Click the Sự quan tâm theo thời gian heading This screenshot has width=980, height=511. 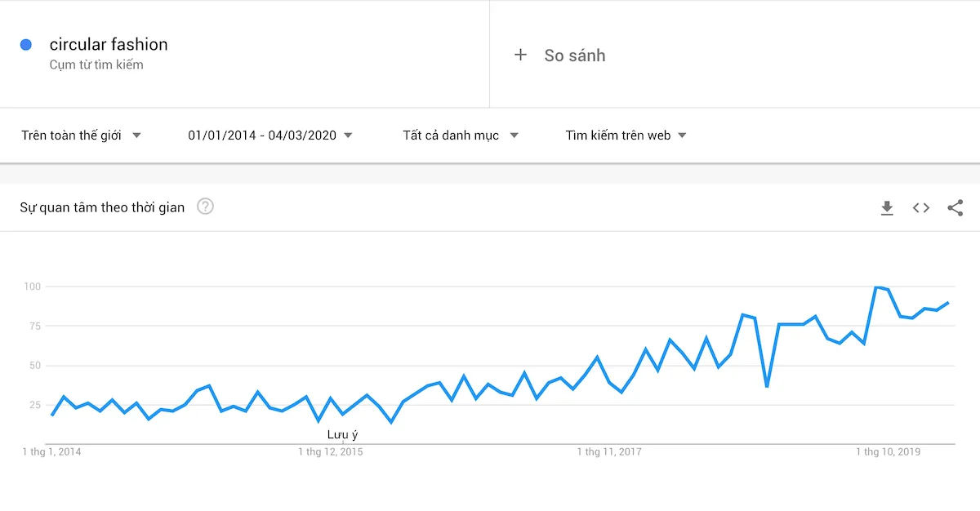pyautogui.click(x=102, y=207)
